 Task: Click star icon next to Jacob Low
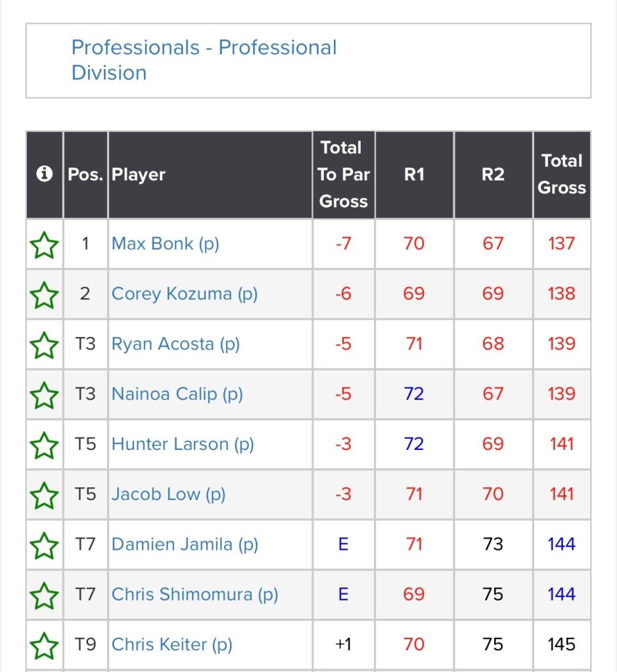point(44,495)
